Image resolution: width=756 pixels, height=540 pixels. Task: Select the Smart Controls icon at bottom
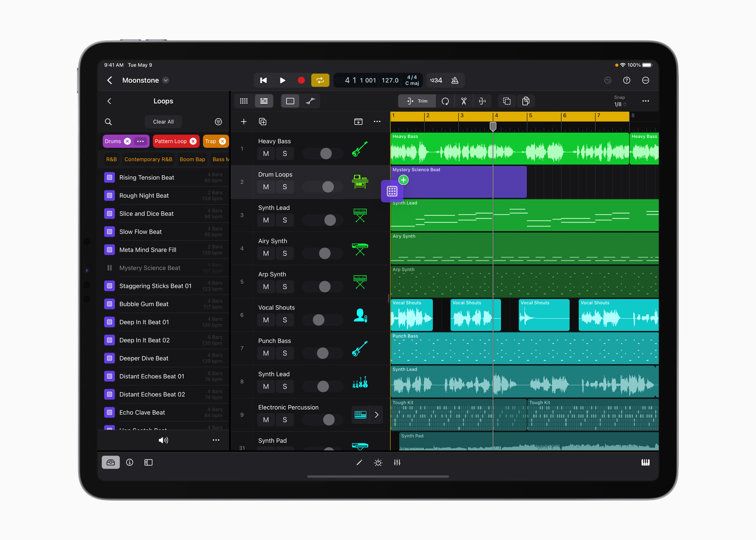(x=378, y=462)
